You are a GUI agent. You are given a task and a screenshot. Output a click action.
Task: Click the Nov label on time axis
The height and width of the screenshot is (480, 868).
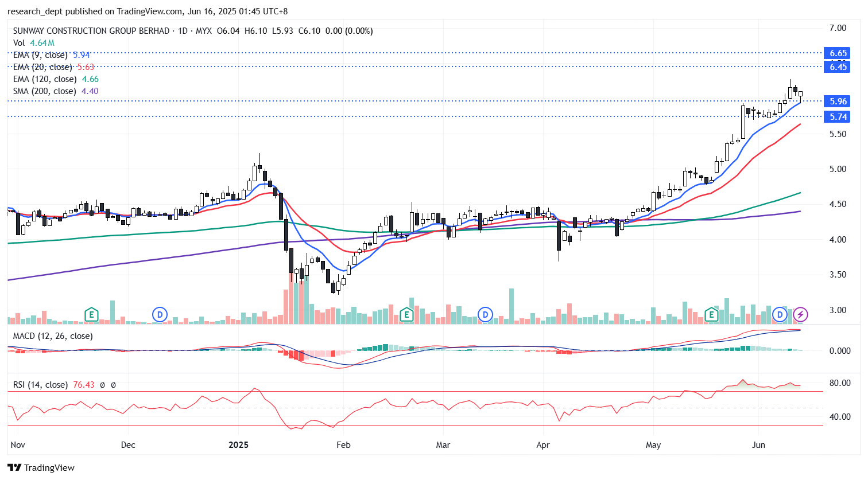[18, 445]
